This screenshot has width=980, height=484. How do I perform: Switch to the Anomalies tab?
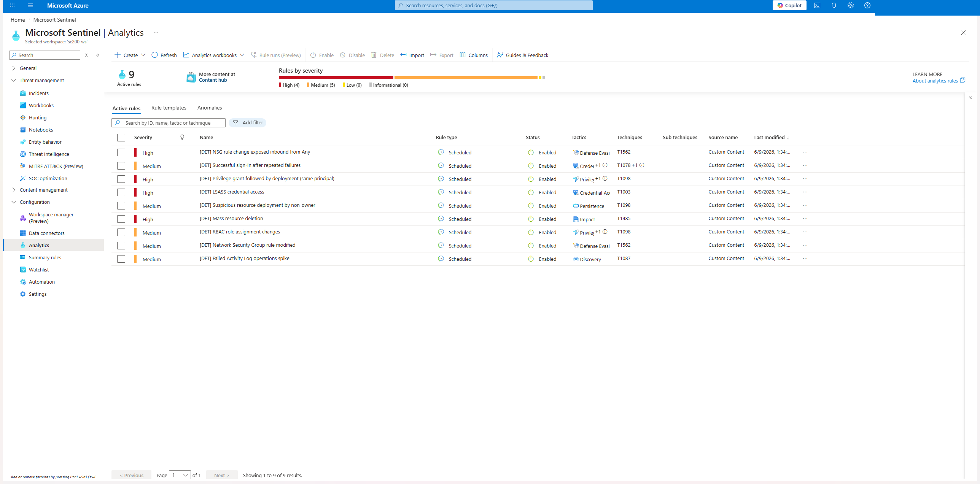pos(210,108)
